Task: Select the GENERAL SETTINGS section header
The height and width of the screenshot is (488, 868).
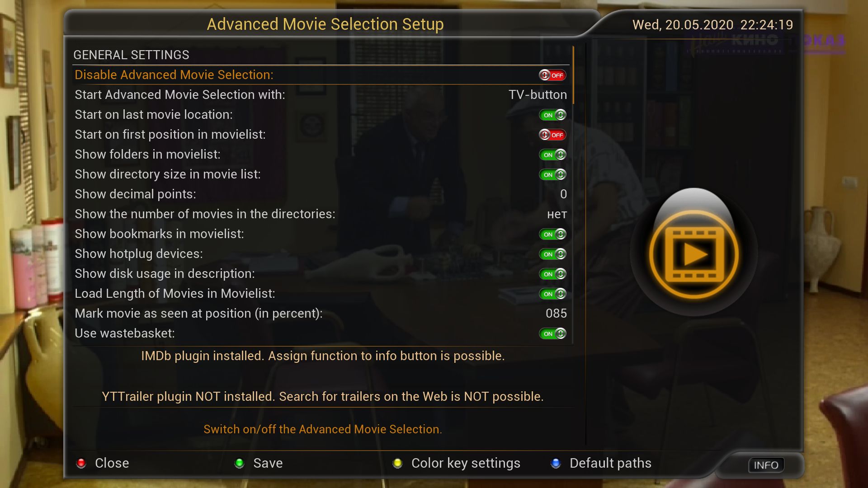Action: (x=131, y=55)
